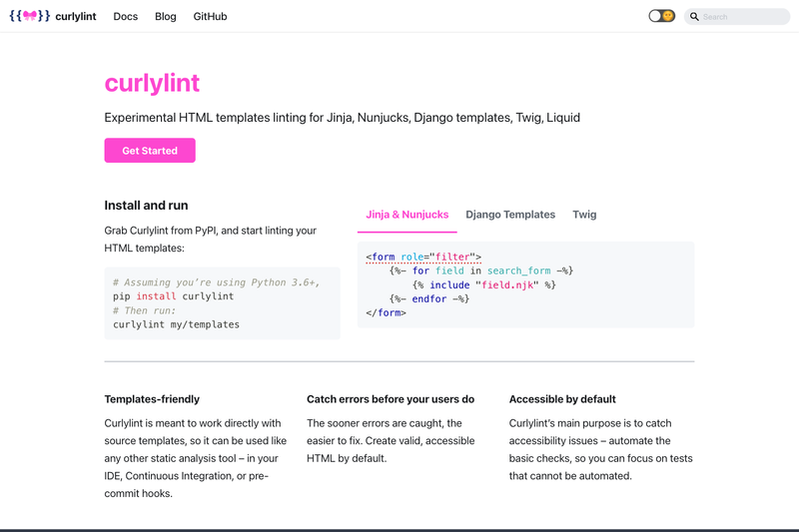Click the 'curlylint my/templates' code line

(176, 324)
